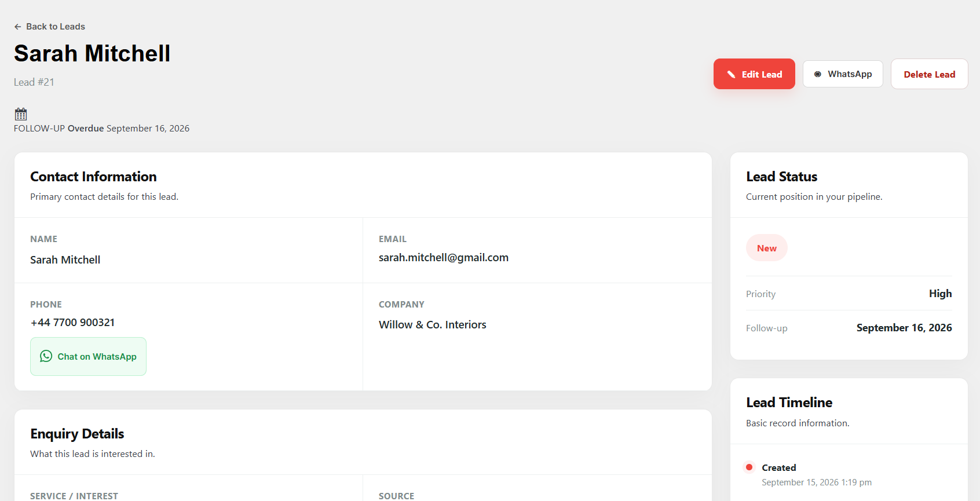This screenshot has height=501, width=980.
Task: Click the pencil icon in Edit Lead button
Action: (x=731, y=74)
